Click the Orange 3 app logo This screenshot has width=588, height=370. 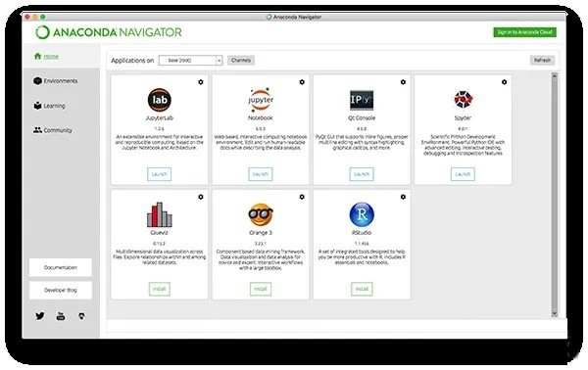click(261, 214)
